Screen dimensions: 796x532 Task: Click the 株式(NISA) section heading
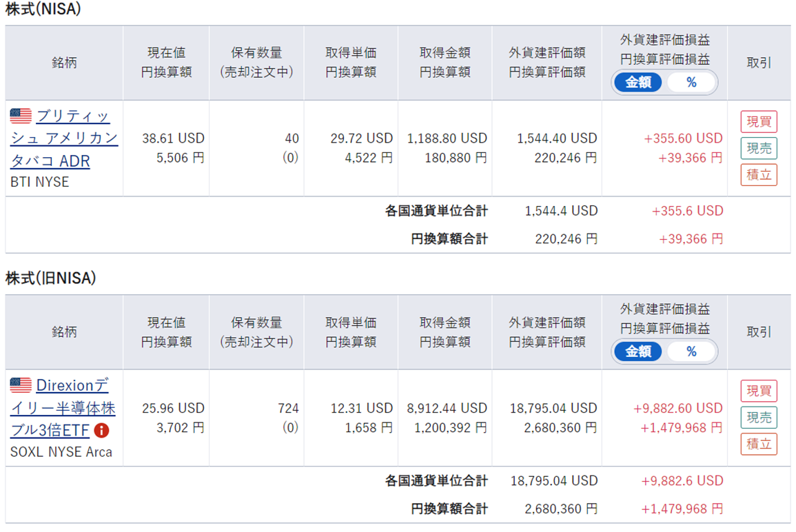(43, 9)
